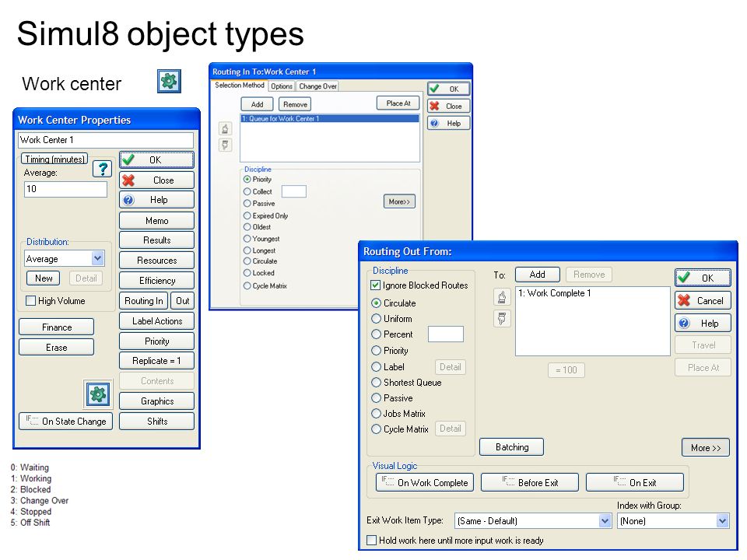Choose Label routing out discipline
The image size is (747, 560).
[377, 366]
